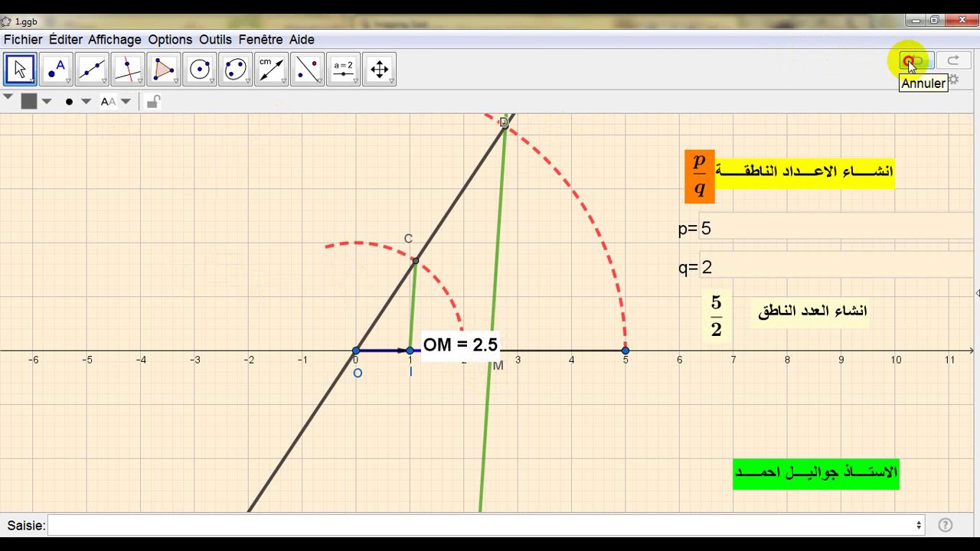This screenshot has width=980, height=551.
Task: Open the Aide menu
Action: (x=302, y=40)
